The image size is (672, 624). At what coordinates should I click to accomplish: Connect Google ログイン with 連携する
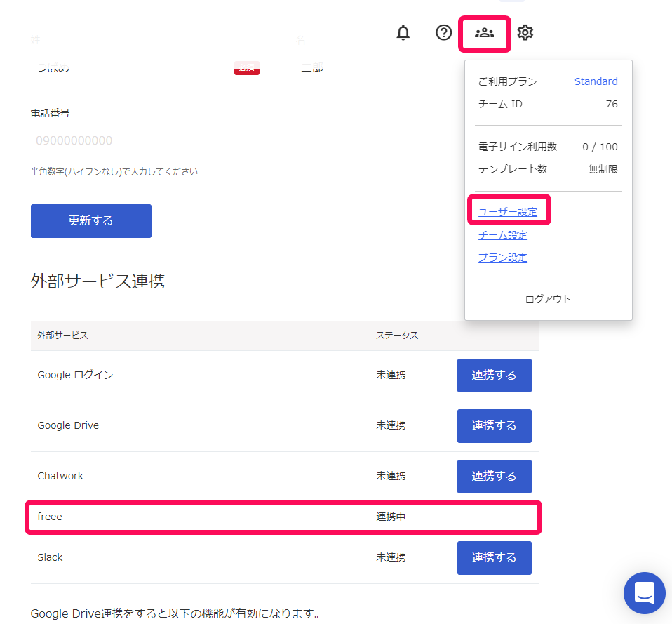click(x=494, y=376)
